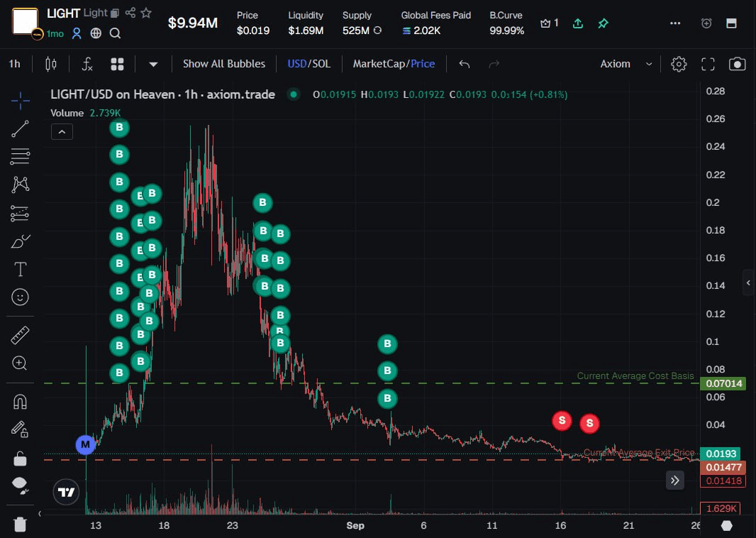Click the scroll to latest bar button
This screenshot has height=538, width=756.
point(674,481)
